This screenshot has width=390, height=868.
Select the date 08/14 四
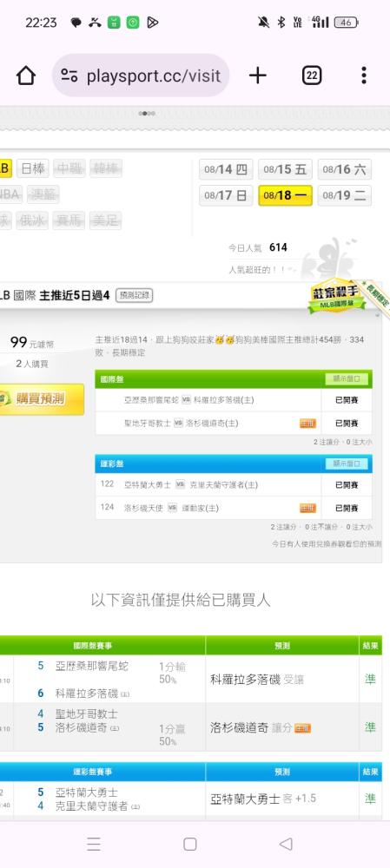point(226,169)
